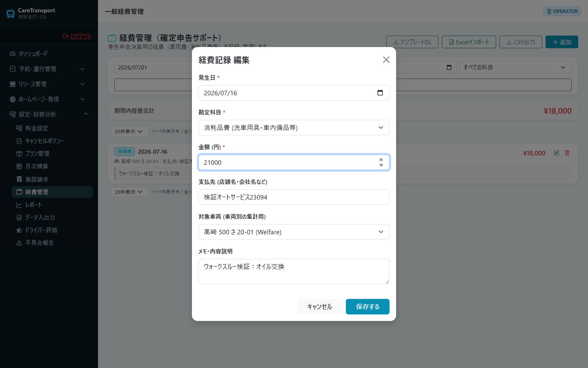Click the red trash icon on expense row
The image size is (588, 368).
567,153
